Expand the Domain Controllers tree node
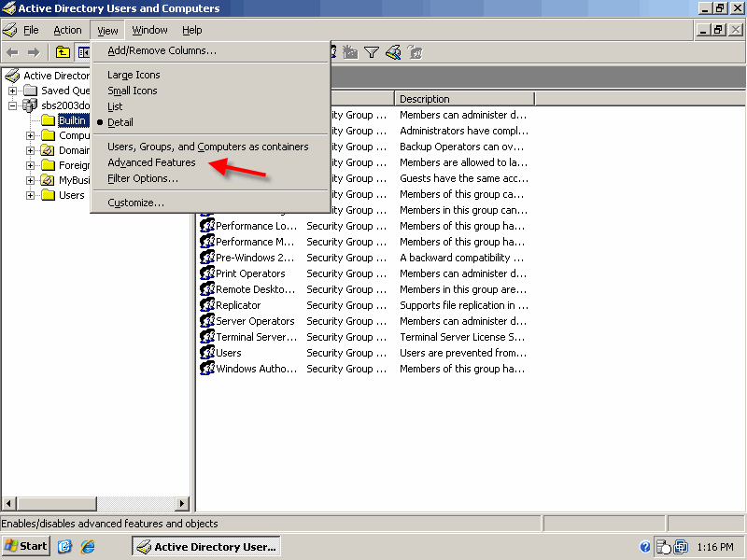The height and width of the screenshot is (560, 747). click(x=30, y=150)
